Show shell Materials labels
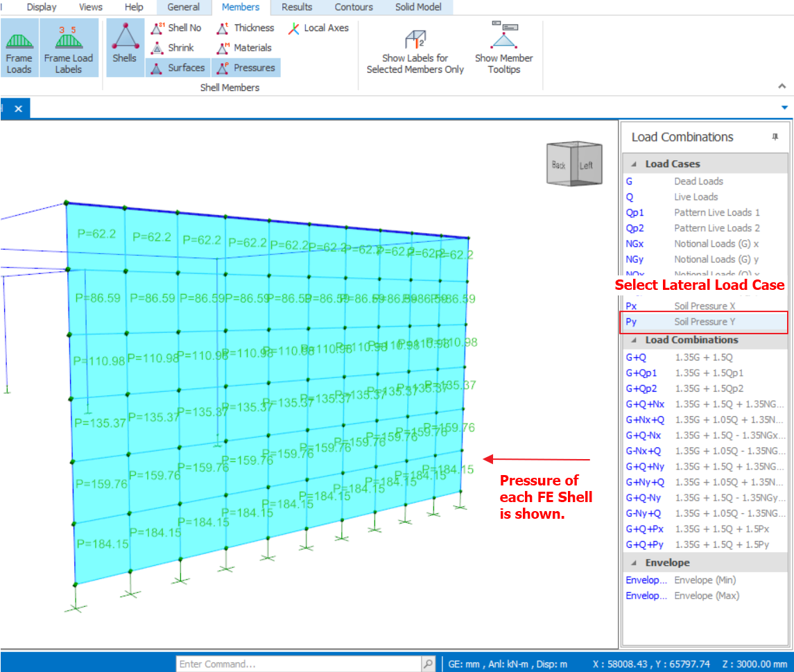The image size is (794, 672). [245, 48]
